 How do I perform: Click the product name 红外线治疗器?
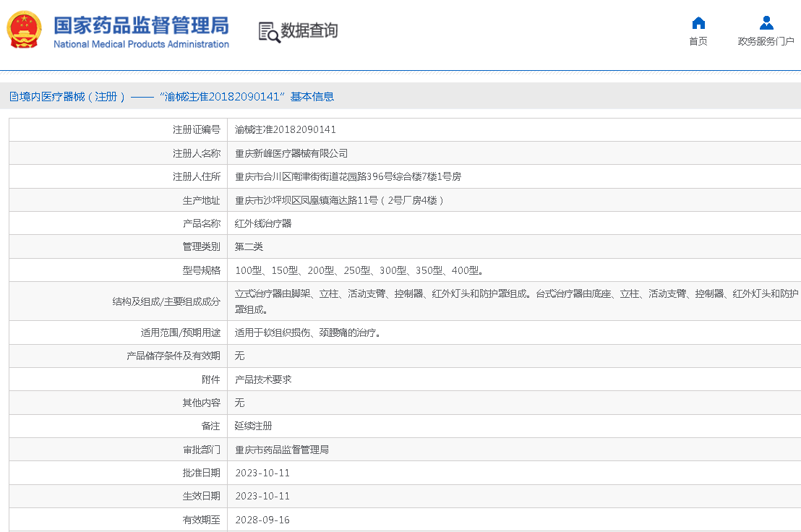click(263, 223)
